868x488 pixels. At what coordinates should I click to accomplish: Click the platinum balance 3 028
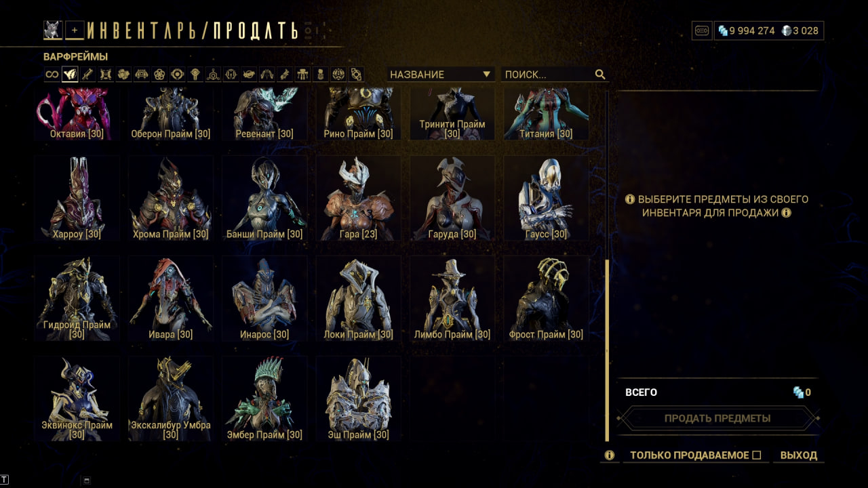[800, 30]
